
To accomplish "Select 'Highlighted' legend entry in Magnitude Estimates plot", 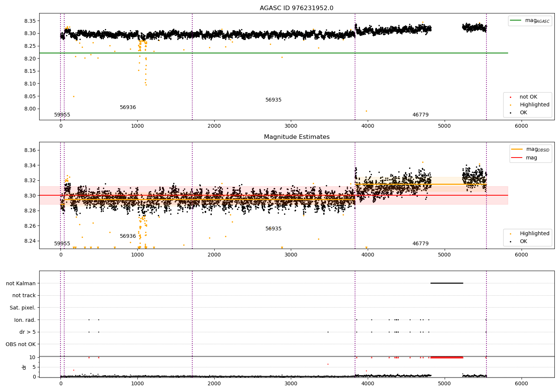I will (x=534, y=234).
